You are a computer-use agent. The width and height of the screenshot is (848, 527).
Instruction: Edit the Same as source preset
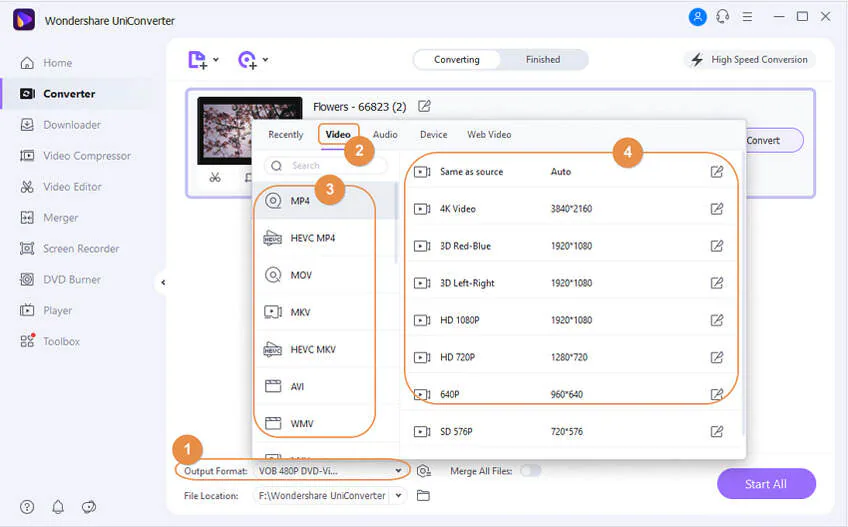717,172
